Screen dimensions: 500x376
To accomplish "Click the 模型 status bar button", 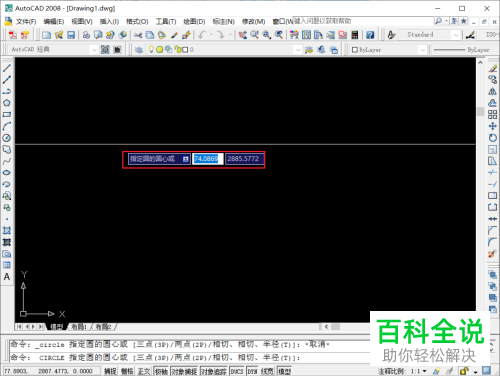I will 284,371.
